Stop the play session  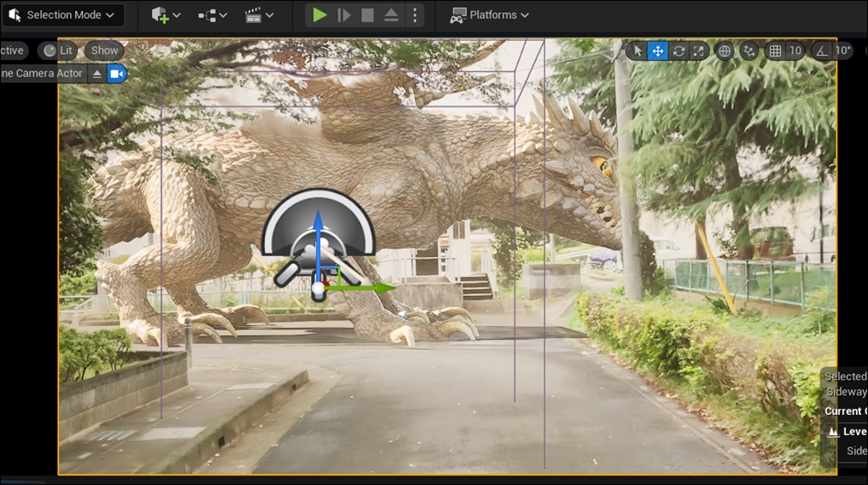click(367, 15)
